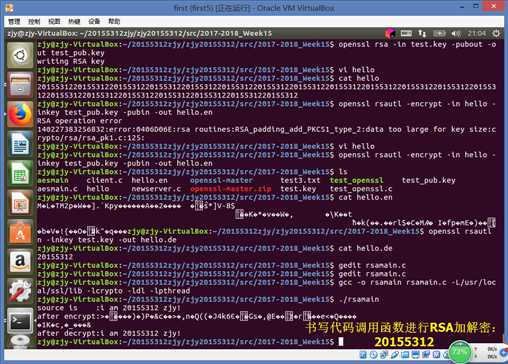
Task: Open the Ubuntu Dash search launcher icon
Action: pos(20,55)
